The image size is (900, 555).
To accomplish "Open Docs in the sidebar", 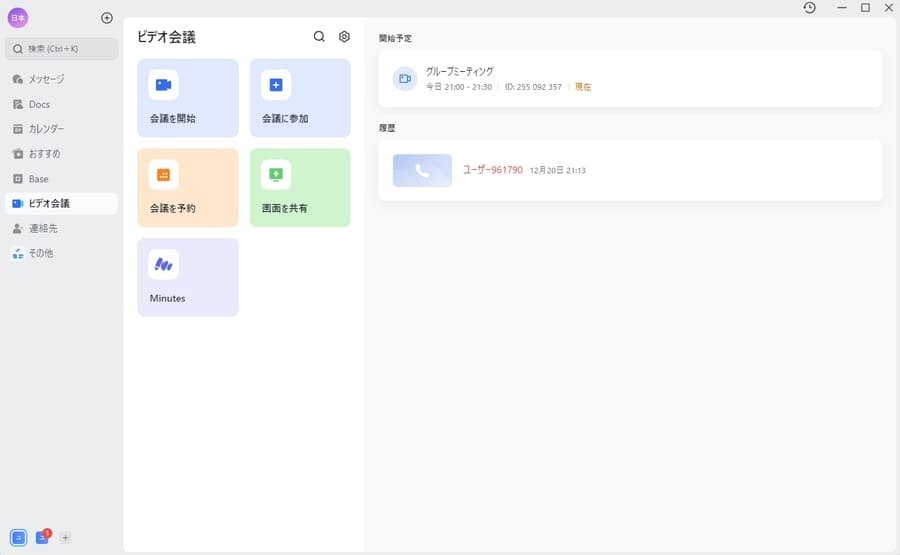I will 39,104.
